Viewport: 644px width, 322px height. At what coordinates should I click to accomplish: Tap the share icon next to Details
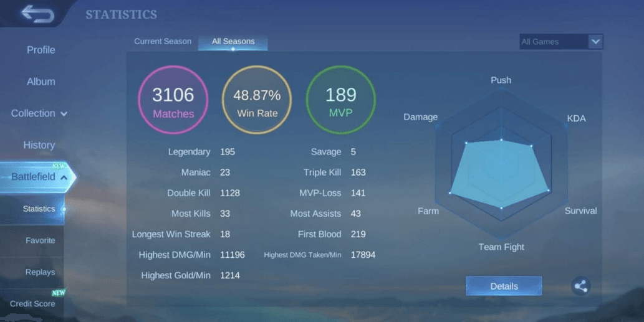click(581, 286)
